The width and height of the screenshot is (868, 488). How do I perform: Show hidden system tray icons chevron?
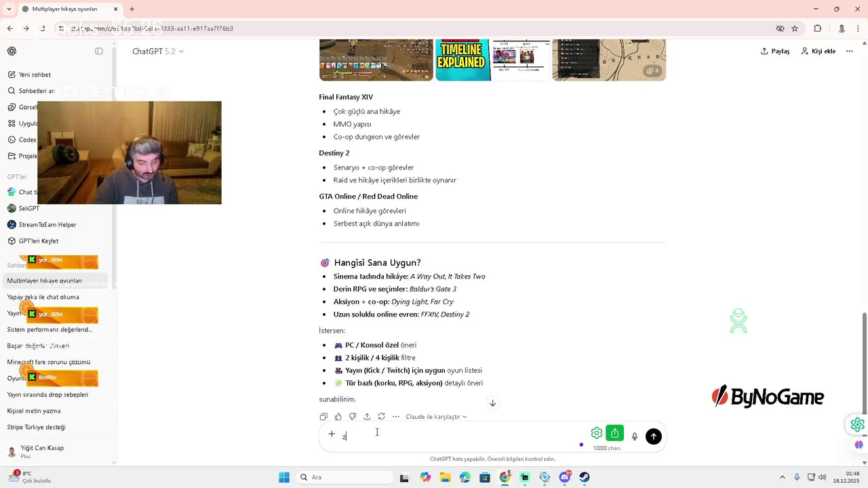782,477
